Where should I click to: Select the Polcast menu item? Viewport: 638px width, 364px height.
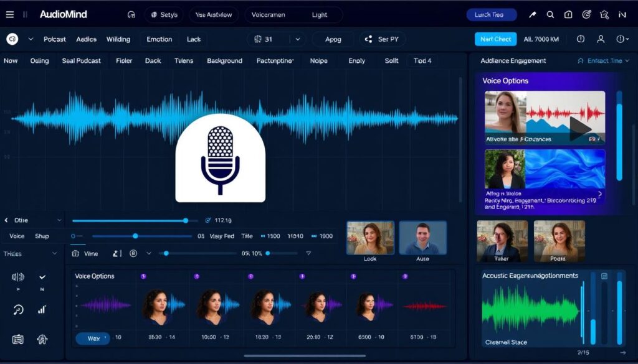coord(55,39)
